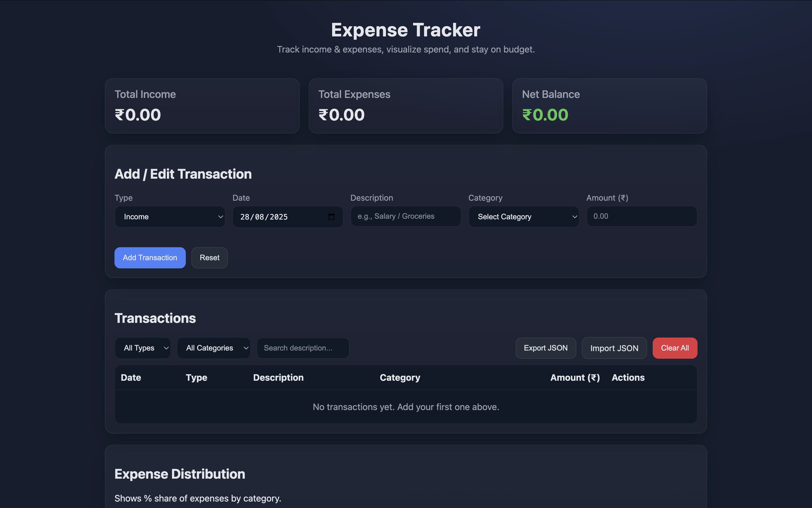Open the calendar picker icon in Date field

(x=331, y=217)
